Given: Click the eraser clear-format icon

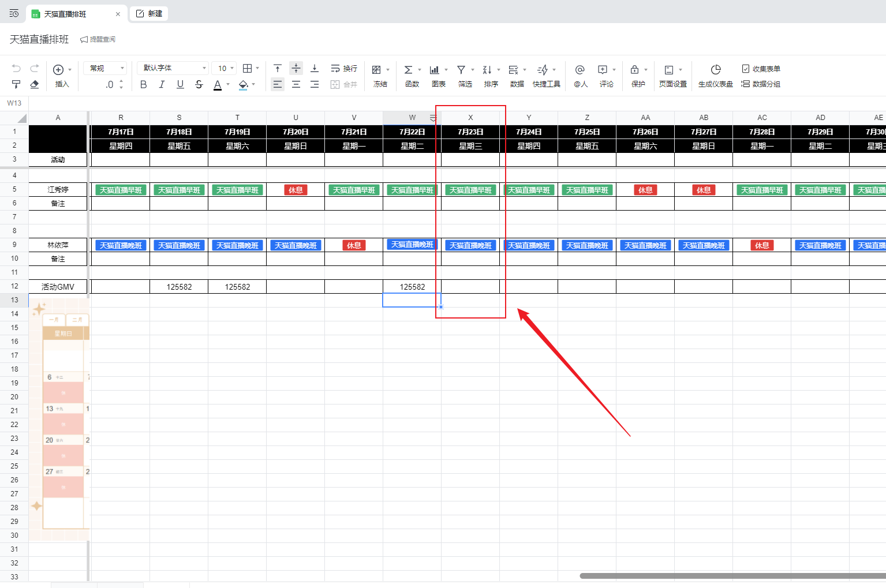Looking at the screenshot, I should (x=35, y=84).
